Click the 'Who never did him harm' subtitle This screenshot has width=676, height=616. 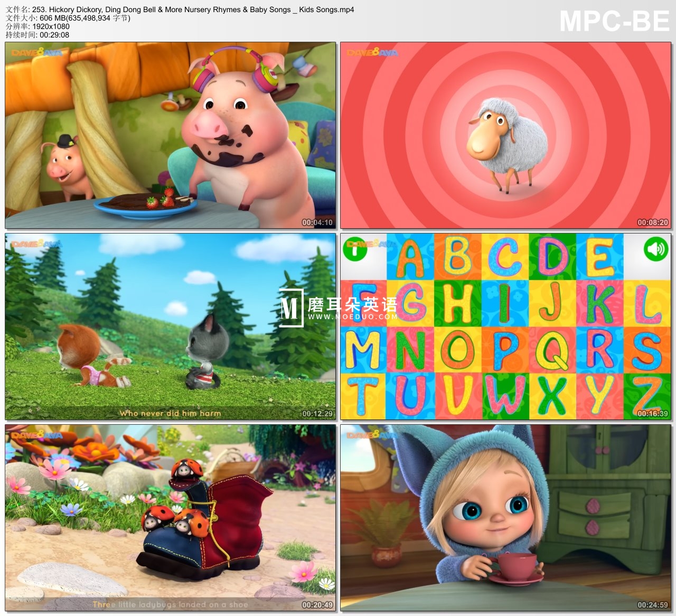coord(170,413)
